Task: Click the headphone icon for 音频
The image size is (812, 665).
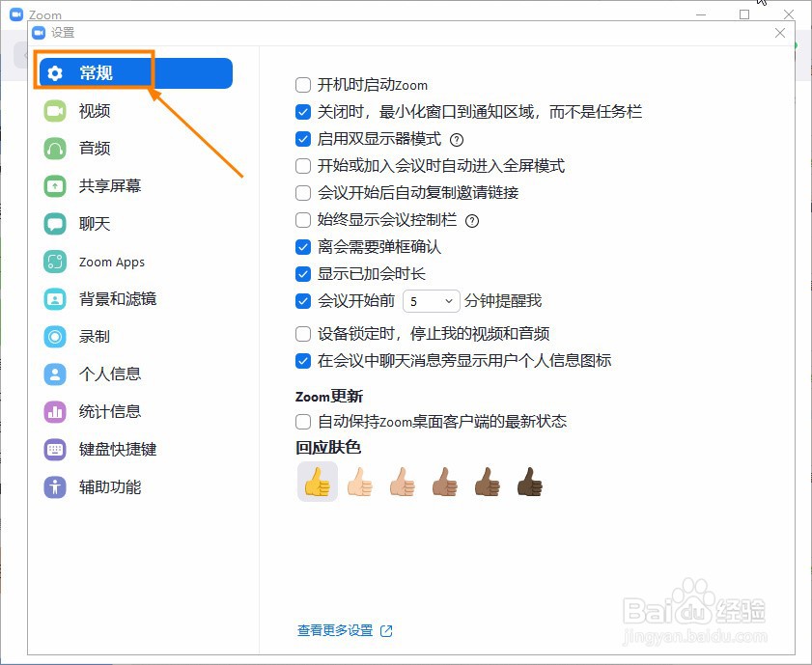Action: (x=55, y=149)
